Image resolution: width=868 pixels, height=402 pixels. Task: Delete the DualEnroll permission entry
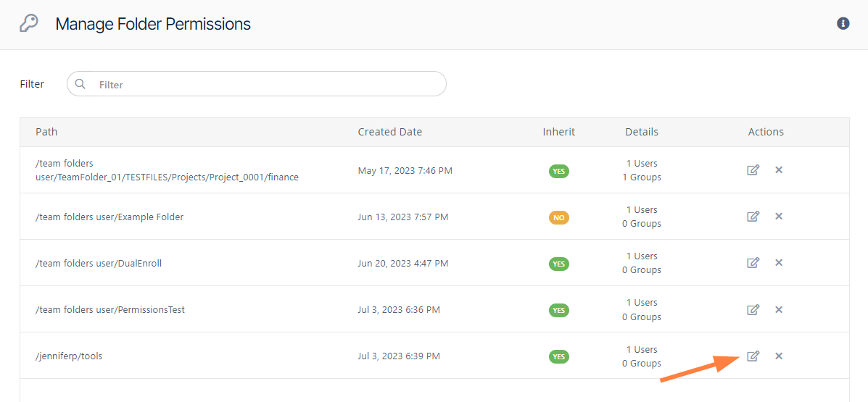(x=779, y=263)
